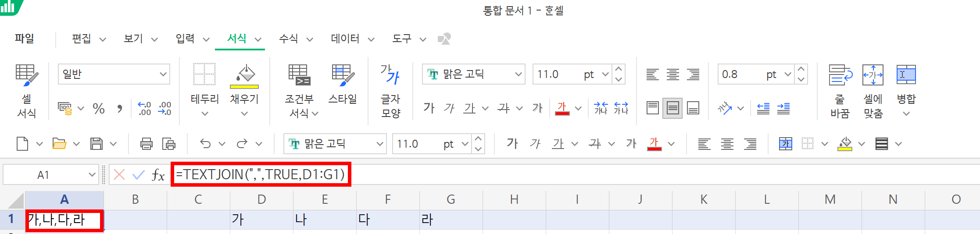Cancel formula entry with red X

coord(119,175)
